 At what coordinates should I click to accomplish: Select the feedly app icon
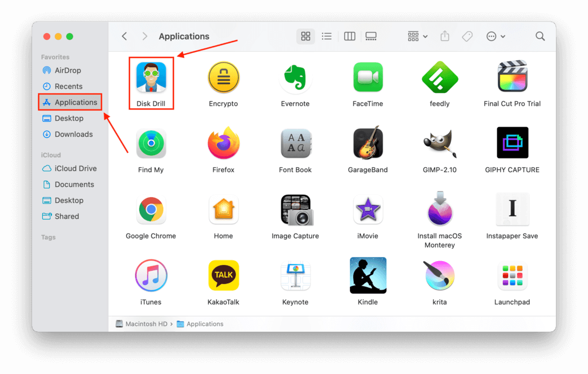point(440,78)
